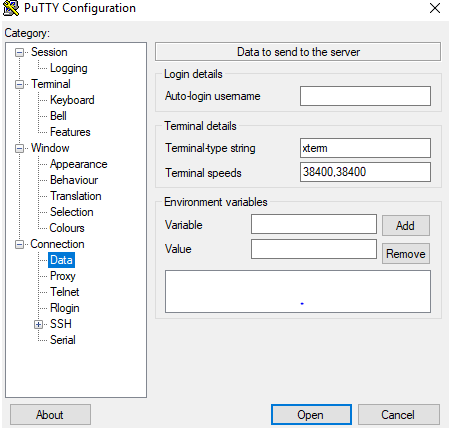The width and height of the screenshot is (449, 428).
Task: Select the Serial category
Action: pyautogui.click(x=63, y=340)
